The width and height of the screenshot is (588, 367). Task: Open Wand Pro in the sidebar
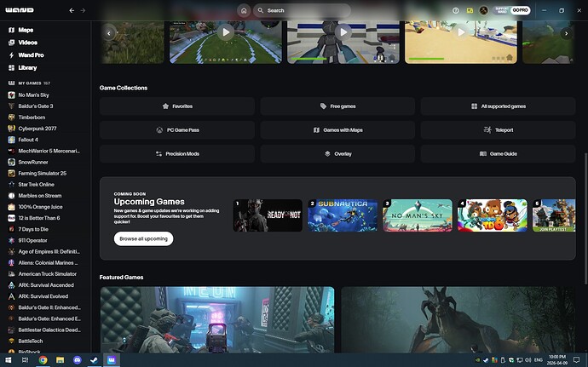(x=32, y=55)
